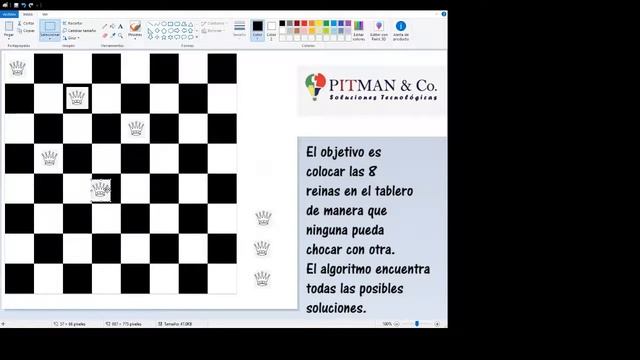Screen dimensions: 640x360
Task: Click Editar con Paint 3D button
Action: [x=379, y=31]
